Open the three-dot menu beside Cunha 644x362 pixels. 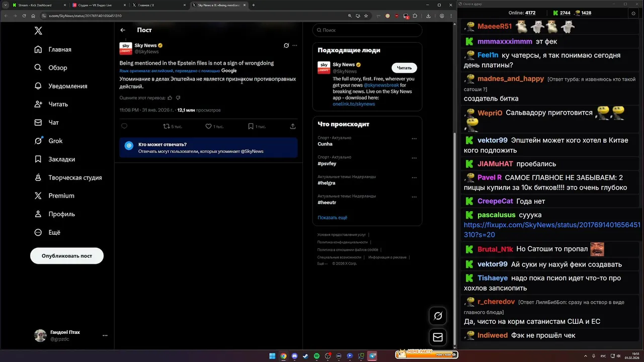(414, 138)
